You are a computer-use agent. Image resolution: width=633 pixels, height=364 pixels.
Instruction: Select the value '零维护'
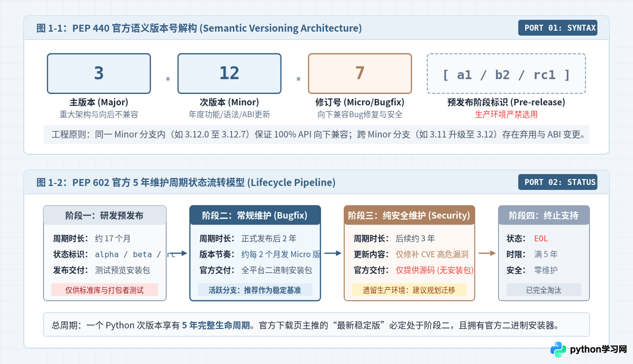coord(546,270)
